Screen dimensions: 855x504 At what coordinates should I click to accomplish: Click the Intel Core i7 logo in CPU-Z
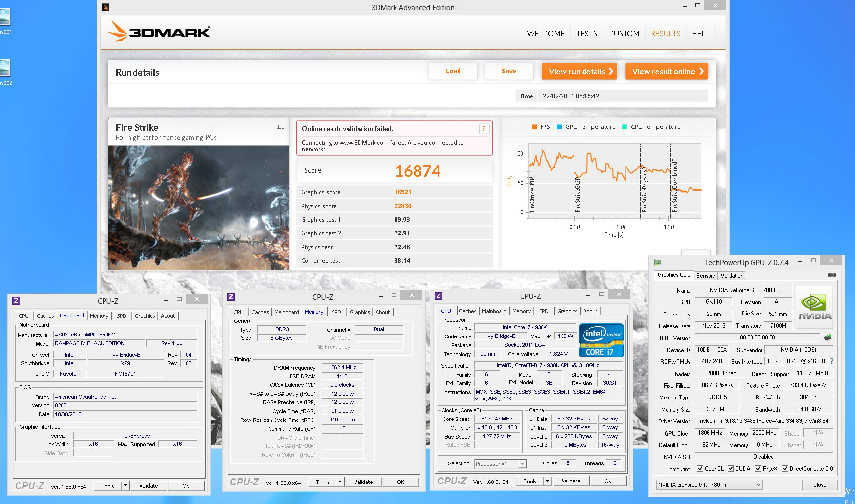point(601,340)
